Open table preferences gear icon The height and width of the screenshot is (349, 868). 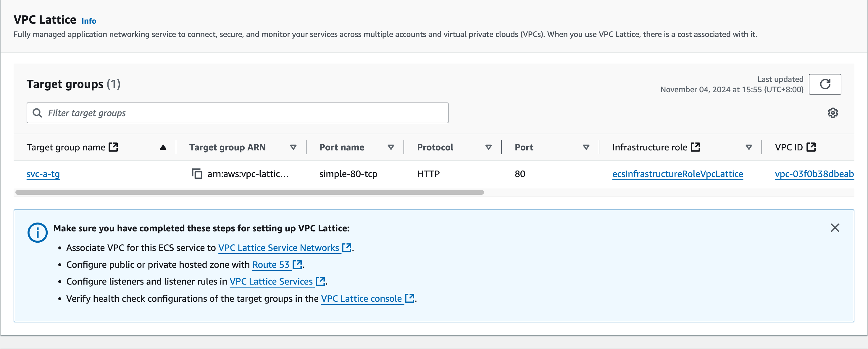[x=832, y=113]
